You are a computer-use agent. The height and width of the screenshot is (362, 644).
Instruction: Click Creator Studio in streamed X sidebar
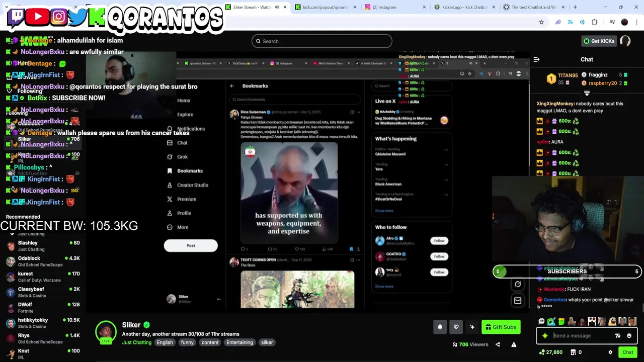(187, 185)
